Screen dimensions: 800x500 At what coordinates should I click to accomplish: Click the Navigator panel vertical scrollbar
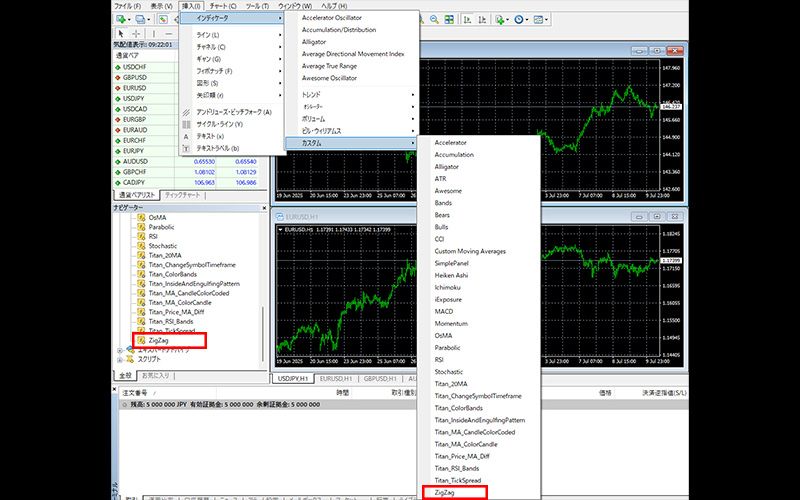[x=263, y=334]
